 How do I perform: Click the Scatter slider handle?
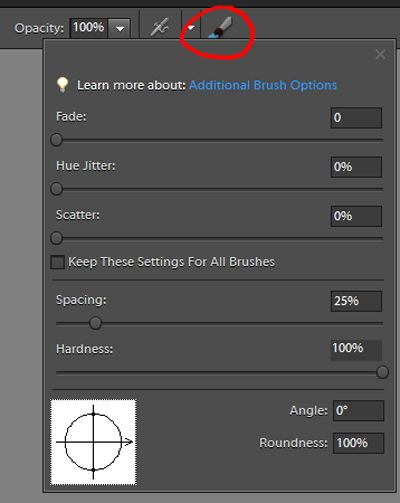pos(57,238)
